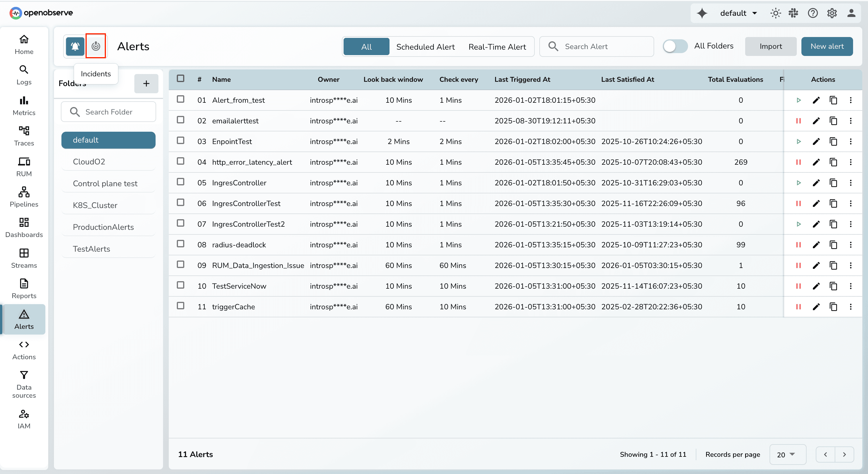Open the Settings gear in the top bar
Screen dimensions: 868x474
tap(832, 13)
